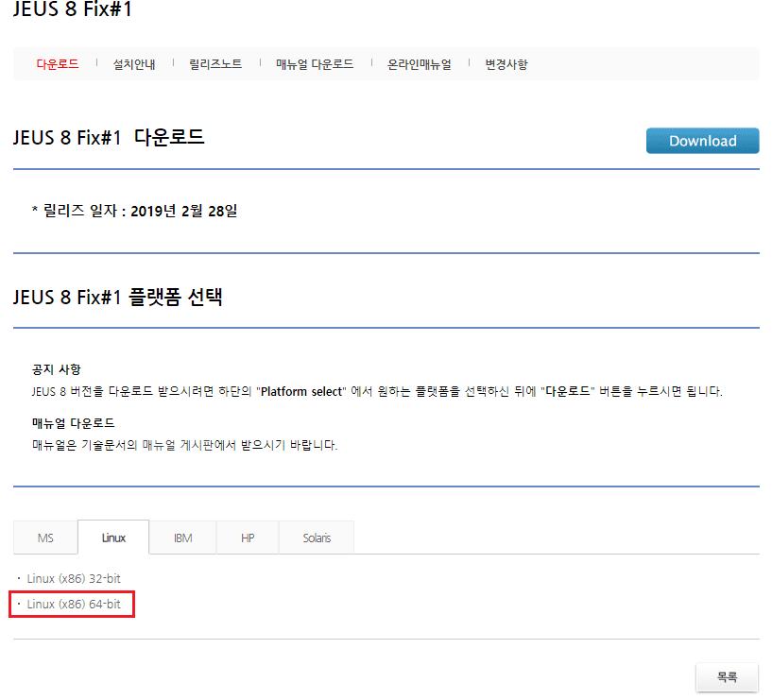
Task: Switch to the HP platform tab
Action: (x=248, y=538)
